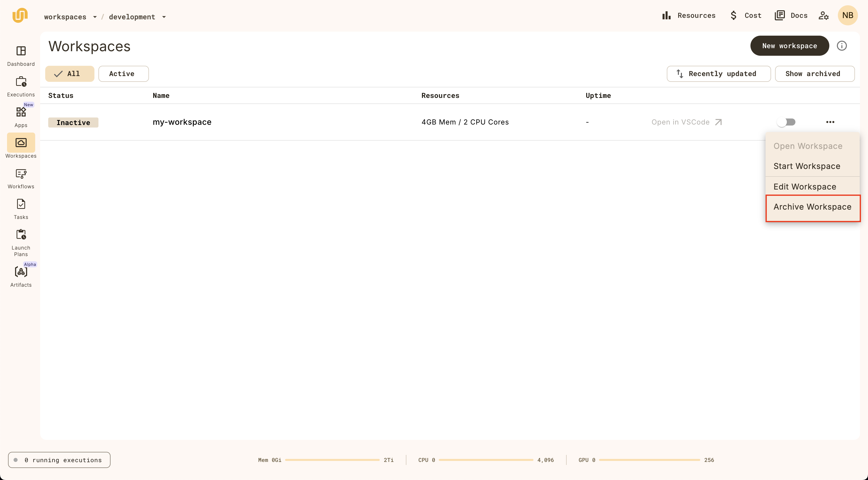Toggle the workspace active/inactive switch
This screenshot has width=868, height=480.
coord(786,122)
